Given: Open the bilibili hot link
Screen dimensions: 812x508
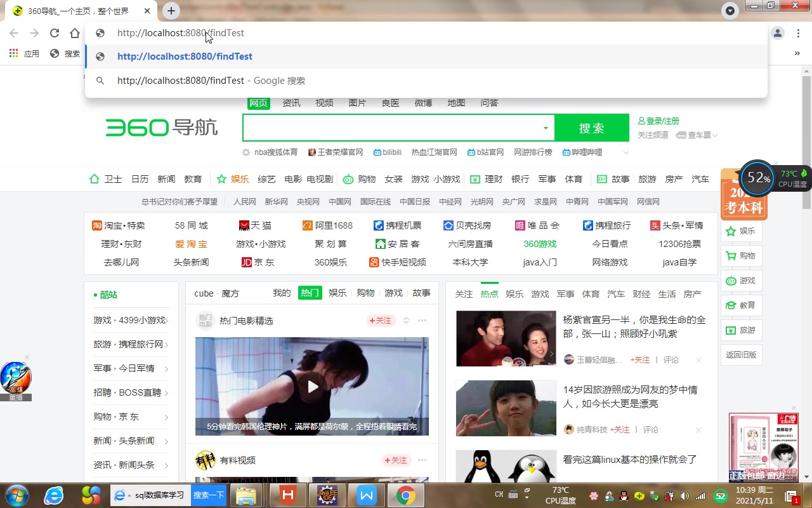Looking at the screenshot, I should (x=388, y=152).
